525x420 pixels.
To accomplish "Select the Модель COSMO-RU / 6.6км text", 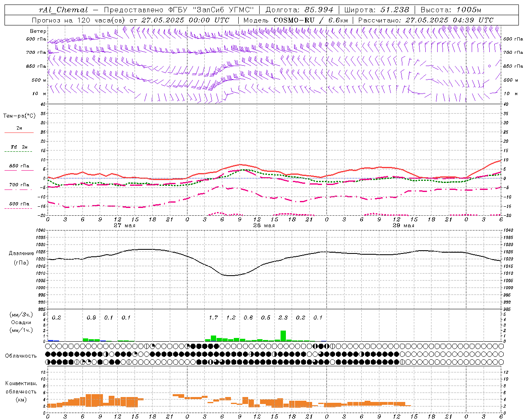I will point(295,20).
